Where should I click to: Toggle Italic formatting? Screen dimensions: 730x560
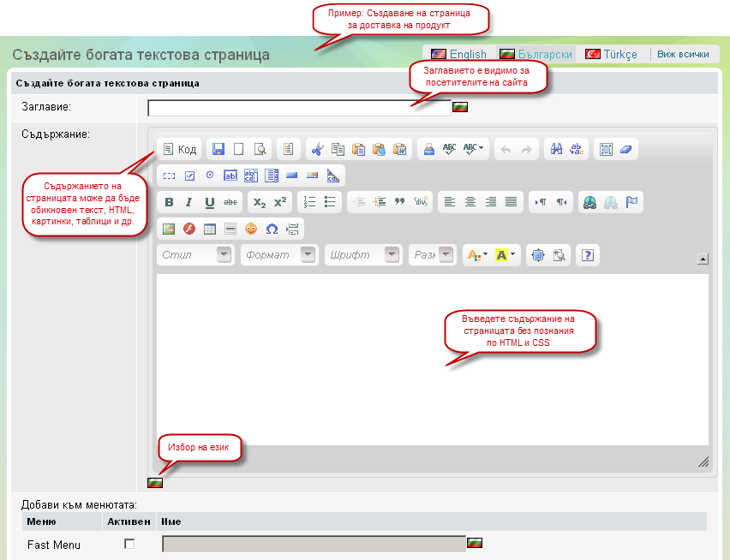point(189,202)
